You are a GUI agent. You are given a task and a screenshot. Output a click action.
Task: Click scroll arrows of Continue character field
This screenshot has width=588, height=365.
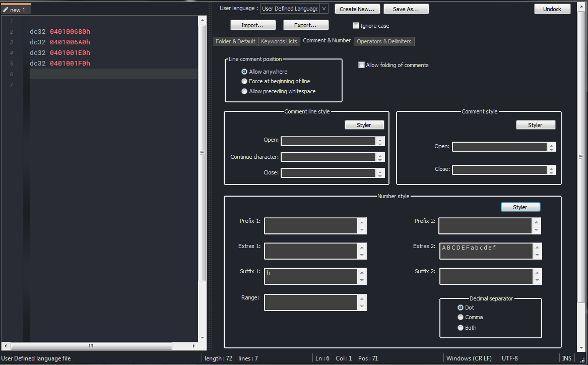(380, 157)
